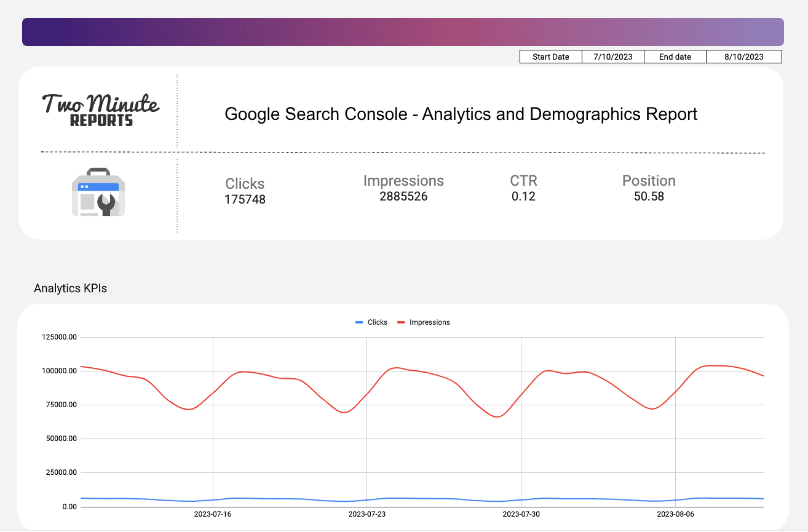The image size is (808, 532).
Task: Click the Impressions legend entry in chart
Action: coord(424,322)
